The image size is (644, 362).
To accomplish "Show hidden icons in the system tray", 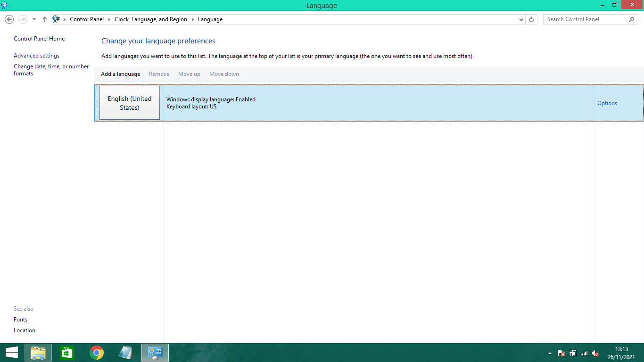I will (x=550, y=353).
